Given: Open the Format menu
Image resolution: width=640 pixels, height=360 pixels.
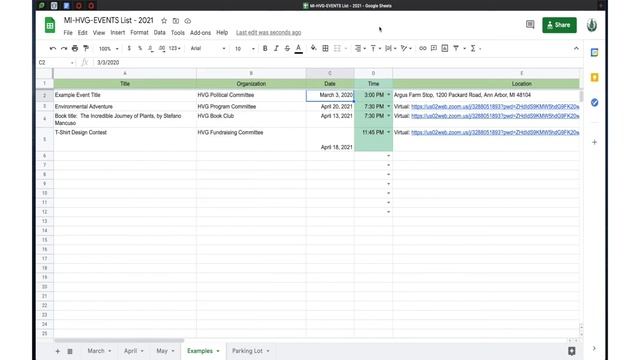Looking at the screenshot, I should click(139, 33).
